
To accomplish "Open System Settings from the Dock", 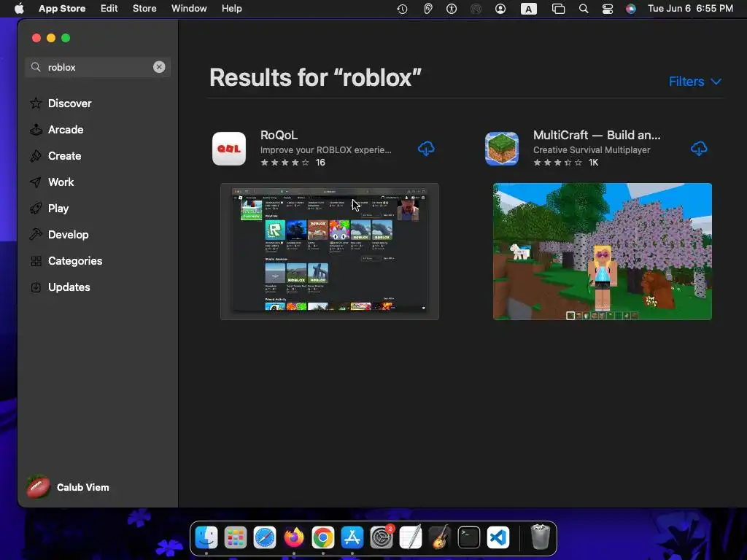I will [382, 537].
